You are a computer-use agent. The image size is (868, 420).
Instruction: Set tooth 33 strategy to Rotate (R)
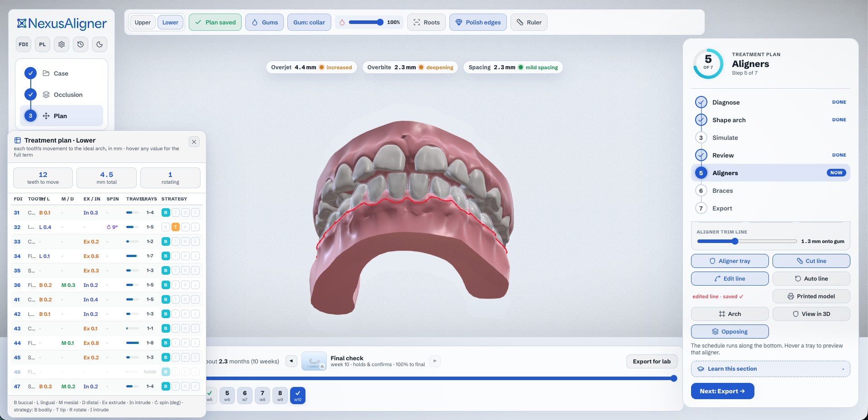coord(186,241)
